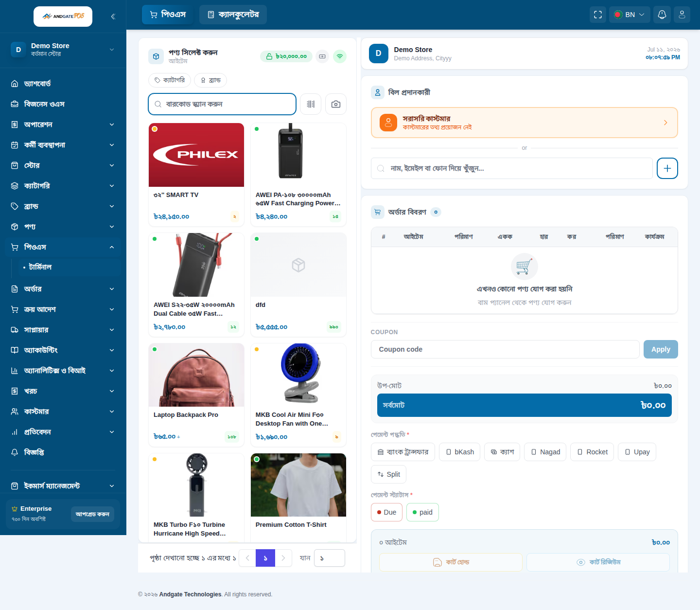Expand the অ্যাকাউন্টিং (Accounting) menu chevron

(x=112, y=350)
